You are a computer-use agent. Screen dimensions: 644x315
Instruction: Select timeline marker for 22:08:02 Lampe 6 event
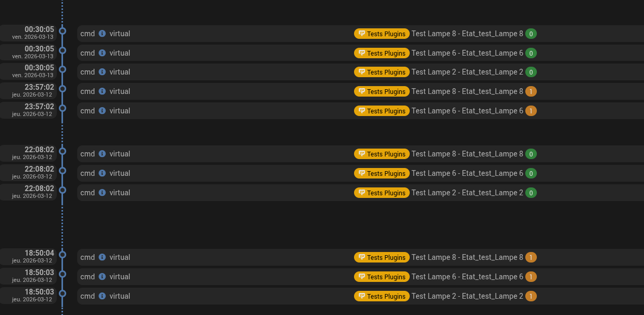click(x=63, y=171)
